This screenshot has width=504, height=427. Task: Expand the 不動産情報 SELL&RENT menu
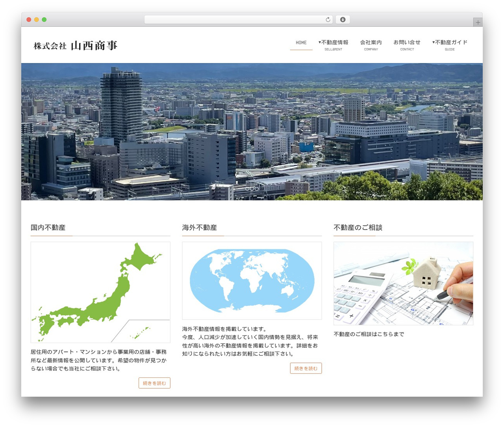(334, 45)
